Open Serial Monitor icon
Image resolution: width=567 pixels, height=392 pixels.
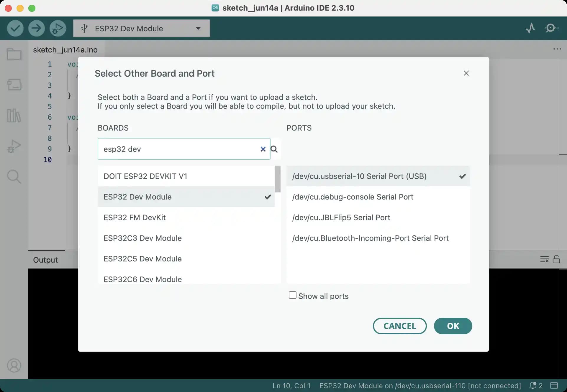click(x=551, y=28)
